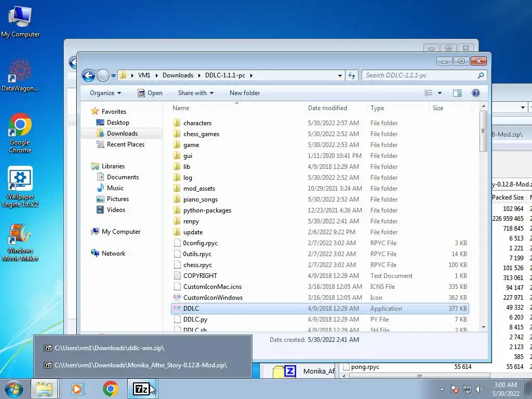Open the Organize menu

(x=105, y=93)
